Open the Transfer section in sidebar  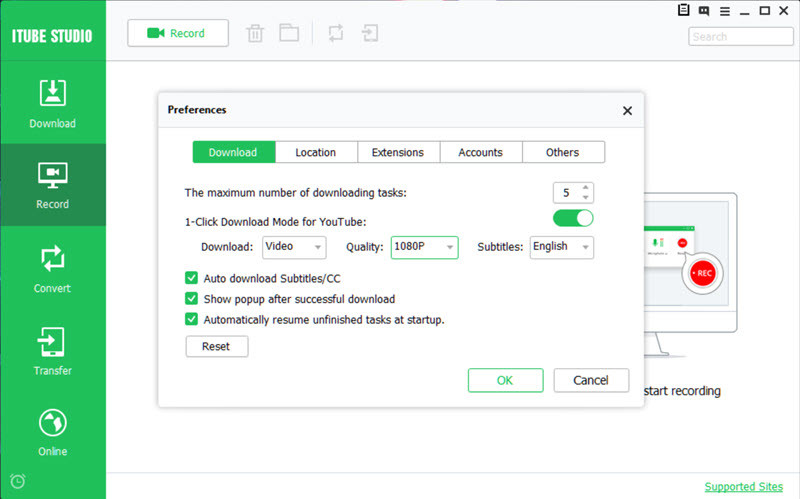(x=53, y=351)
